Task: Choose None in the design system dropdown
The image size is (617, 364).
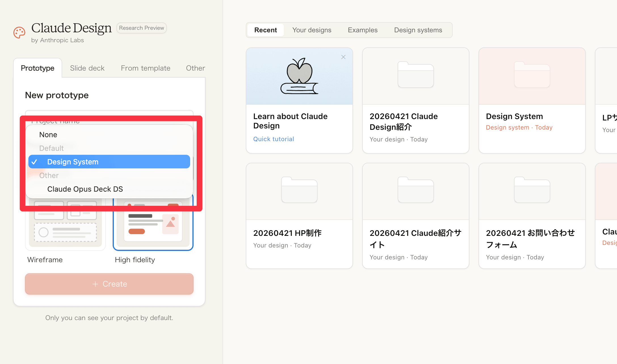Action: click(48, 135)
